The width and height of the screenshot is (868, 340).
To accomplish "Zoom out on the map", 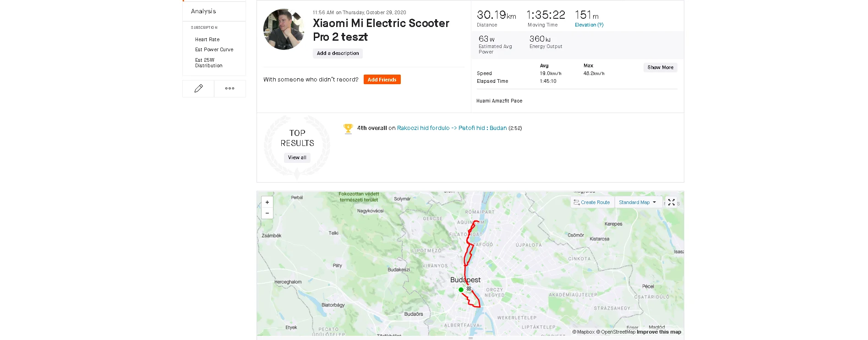I will tap(267, 213).
